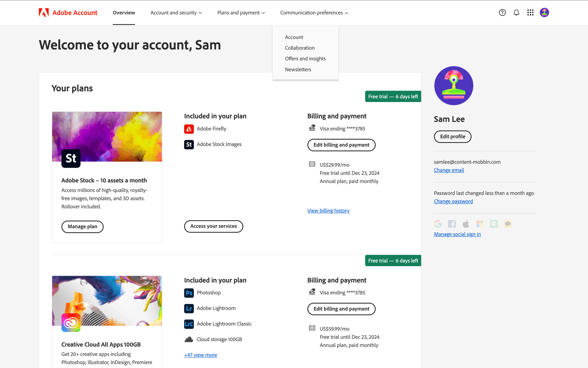This screenshot has width=588, height=368.
Task: Expand the Account and security dropdown
Action: tap(176, 13)
